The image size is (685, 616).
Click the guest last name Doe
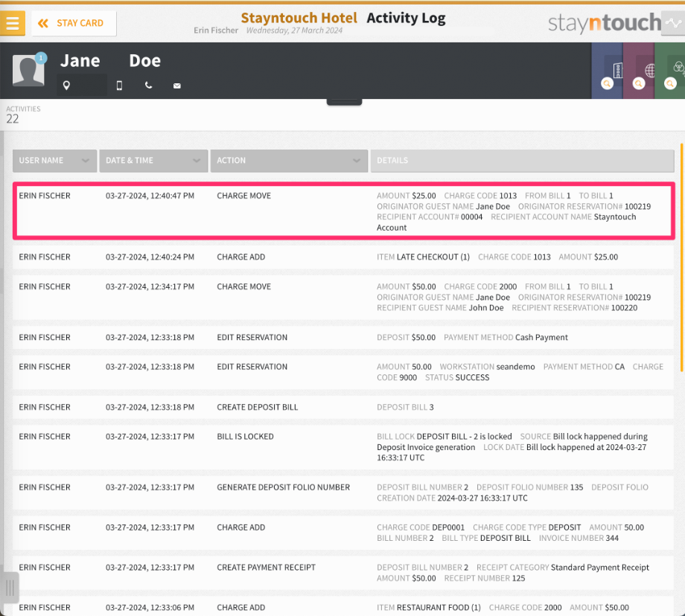[144, 61]
